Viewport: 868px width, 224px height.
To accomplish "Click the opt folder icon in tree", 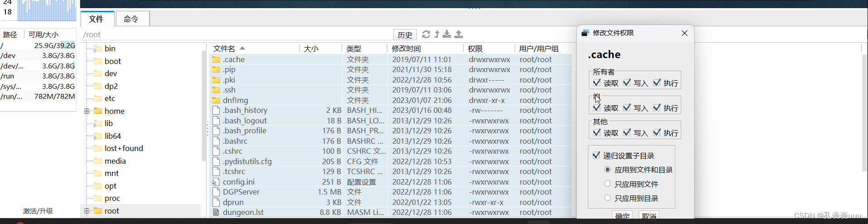I will pos(97,186).
